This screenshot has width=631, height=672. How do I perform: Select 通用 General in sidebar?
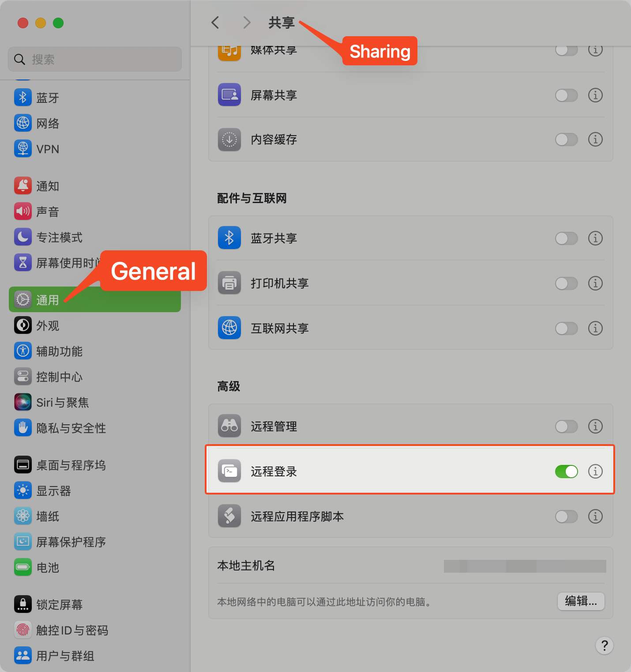pyautogui.click(x=95, y=300)
